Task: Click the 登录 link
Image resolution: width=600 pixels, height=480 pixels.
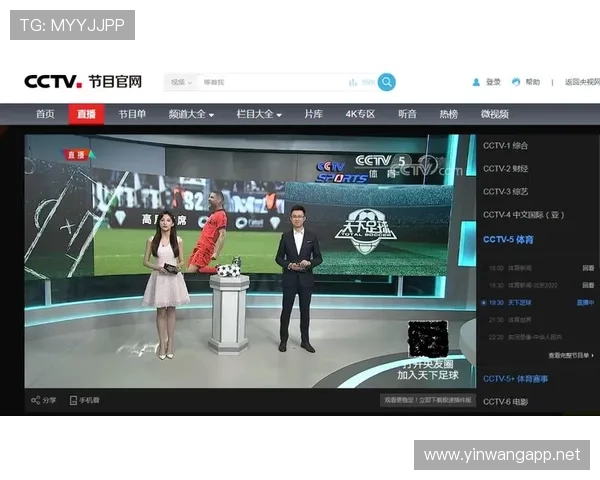Action: [x=493, y=82]
